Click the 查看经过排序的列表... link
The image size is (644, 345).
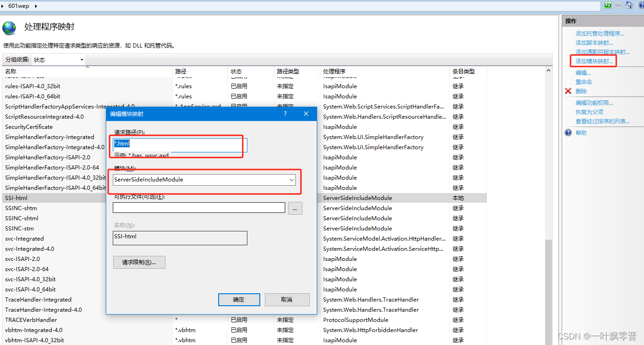click(602, 121)
